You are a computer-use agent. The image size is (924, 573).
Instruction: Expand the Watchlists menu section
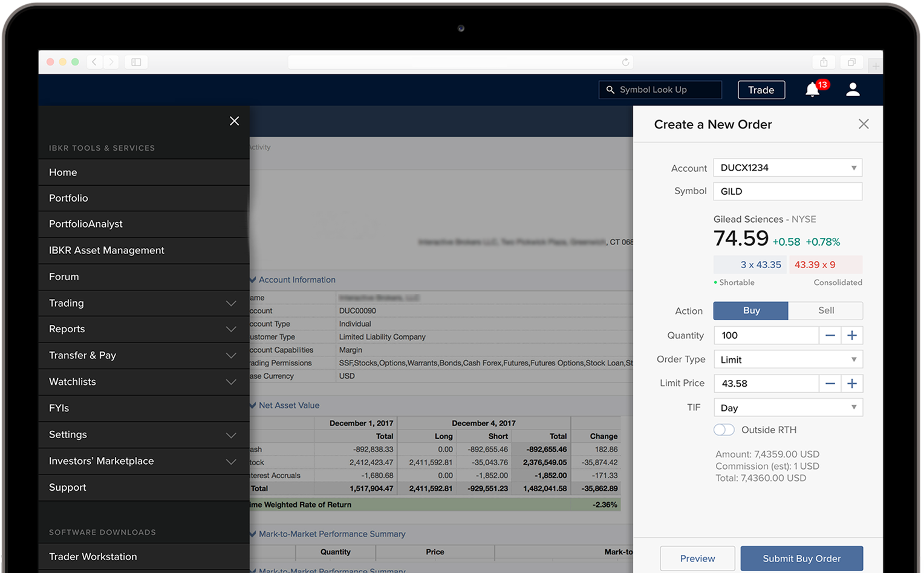[x=144, y=382]
